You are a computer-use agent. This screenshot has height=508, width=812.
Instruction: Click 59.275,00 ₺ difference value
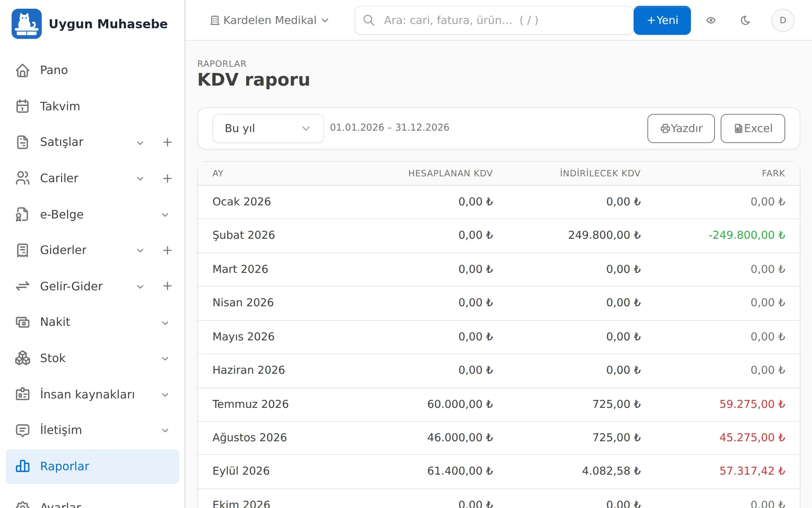point(752,404)
